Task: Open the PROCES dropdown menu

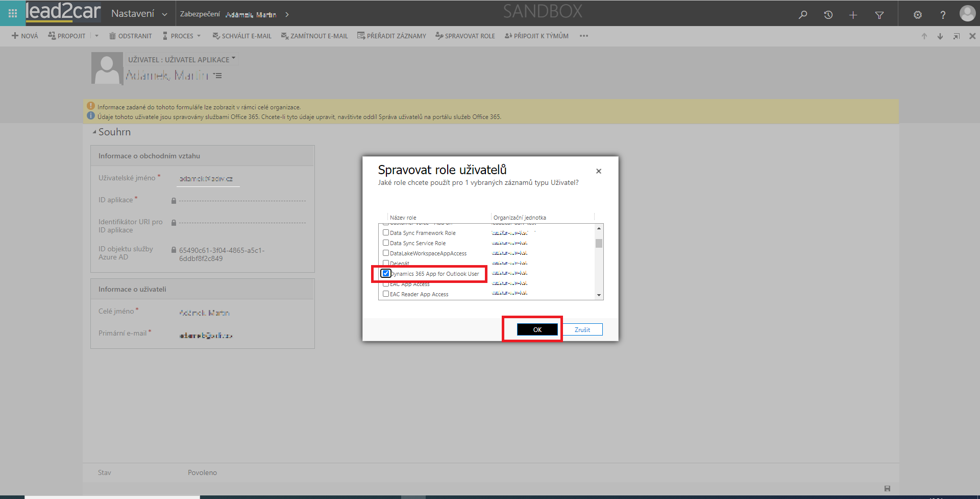Action: point(182,36)
